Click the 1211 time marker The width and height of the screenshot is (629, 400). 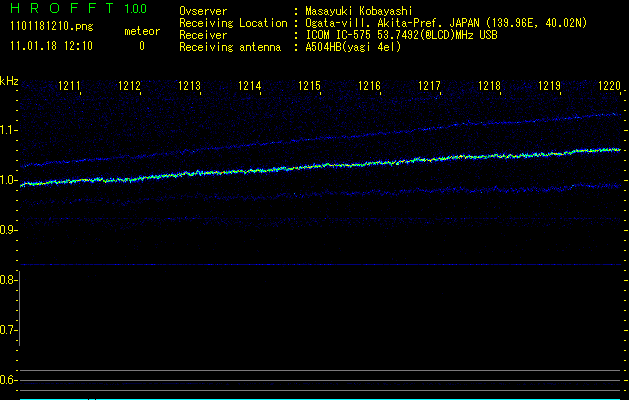pyautogui.click(x=70, y=87)
